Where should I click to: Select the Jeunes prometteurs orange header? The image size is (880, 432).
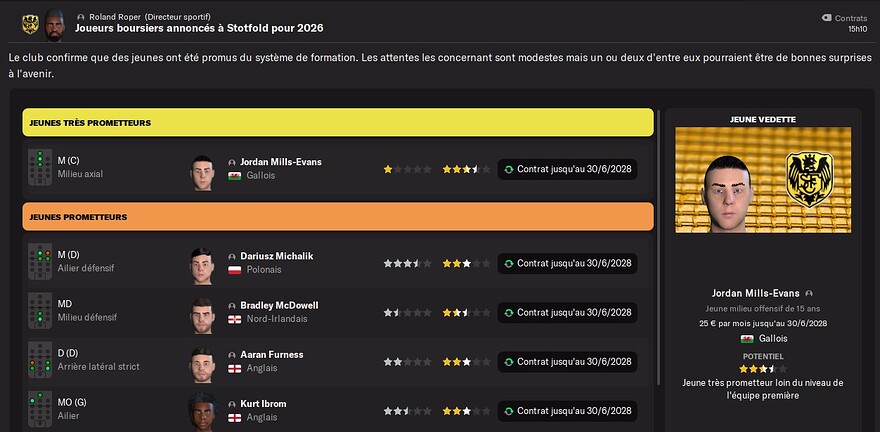(338, 216)
